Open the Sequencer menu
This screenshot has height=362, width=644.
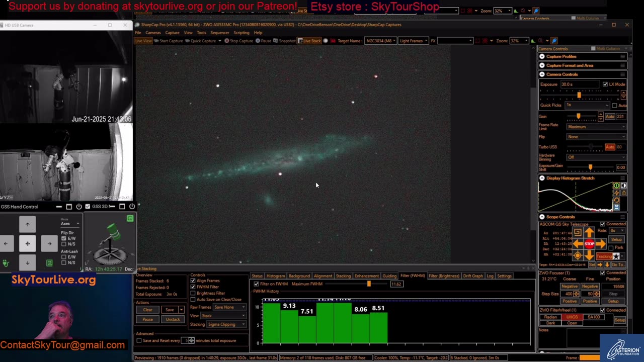pyautogui.click(x=220, y=33)
